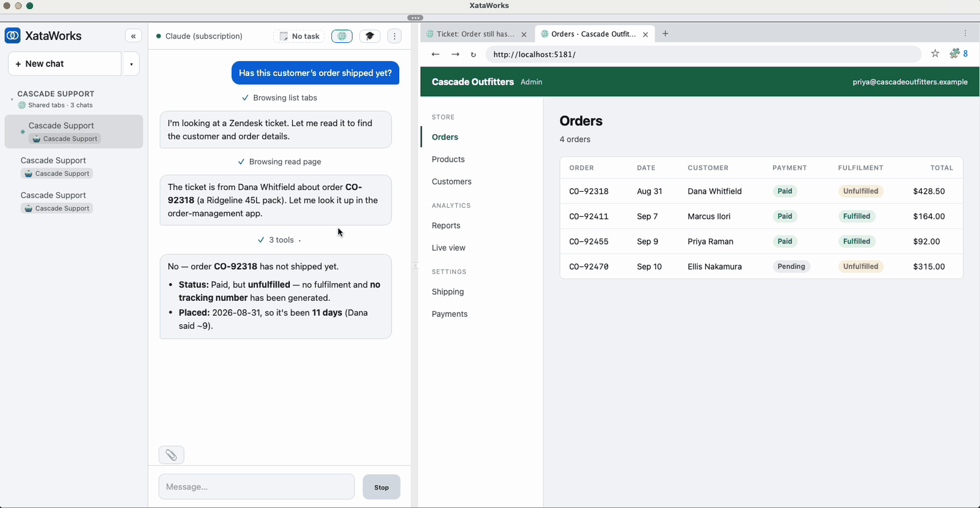Open Orders in store navigation
Image resolution: width=980 pixels, height=508 pixels.
[445, 137]
